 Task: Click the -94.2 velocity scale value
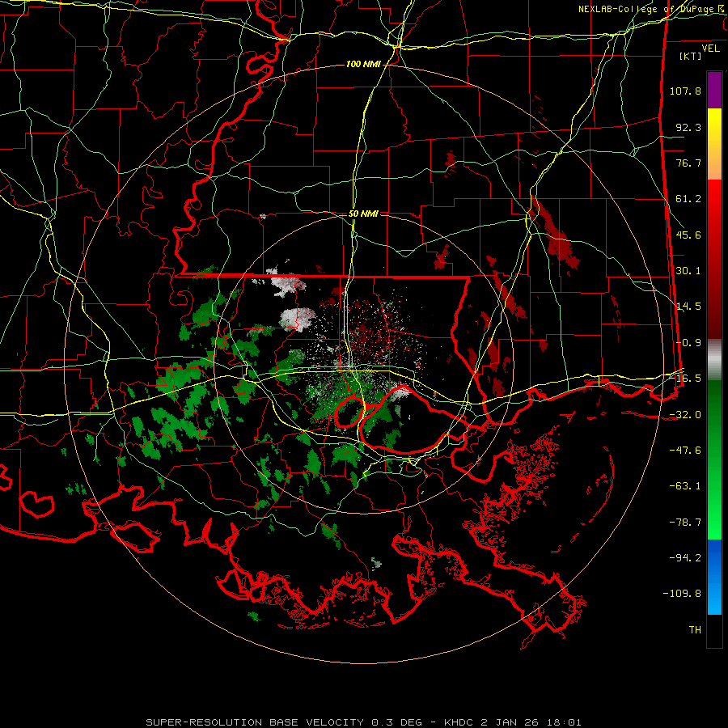tap(685, 558)
